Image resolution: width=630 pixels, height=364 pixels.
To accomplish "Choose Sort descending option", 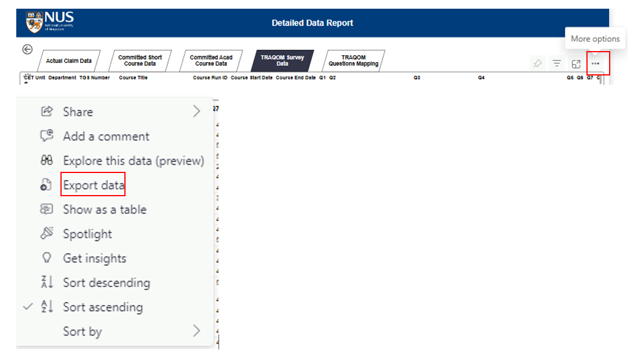I will [106, 283].
